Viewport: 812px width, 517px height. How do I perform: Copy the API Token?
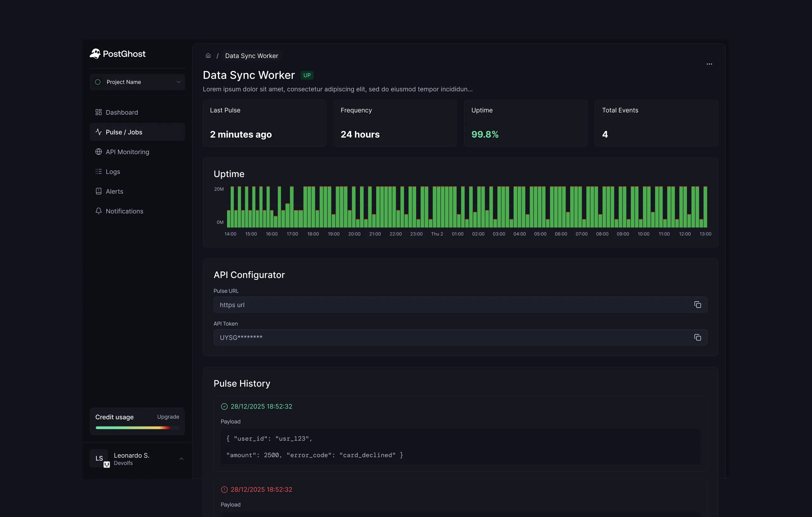697,337
